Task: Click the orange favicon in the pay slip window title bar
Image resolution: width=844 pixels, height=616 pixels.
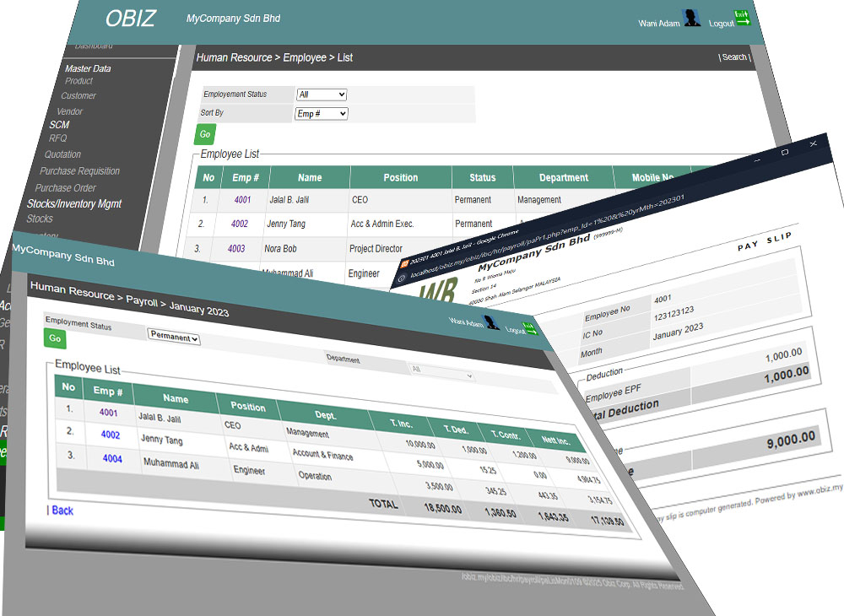Action: 404,263
